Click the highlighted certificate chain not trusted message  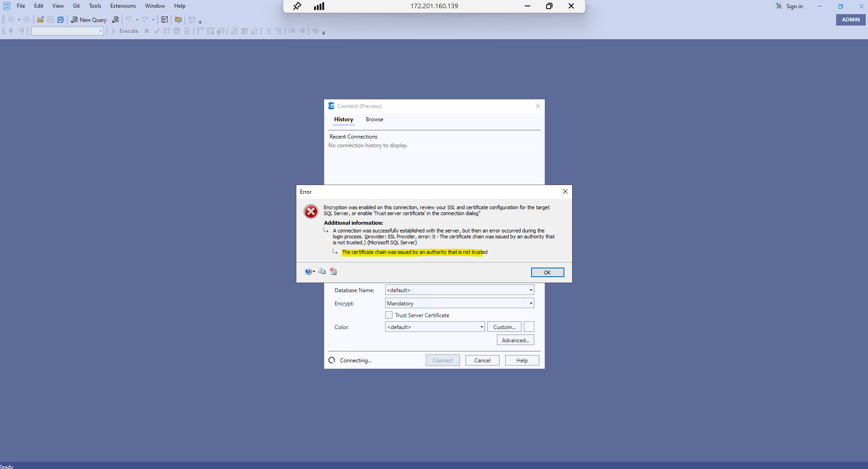click(414, 252)
